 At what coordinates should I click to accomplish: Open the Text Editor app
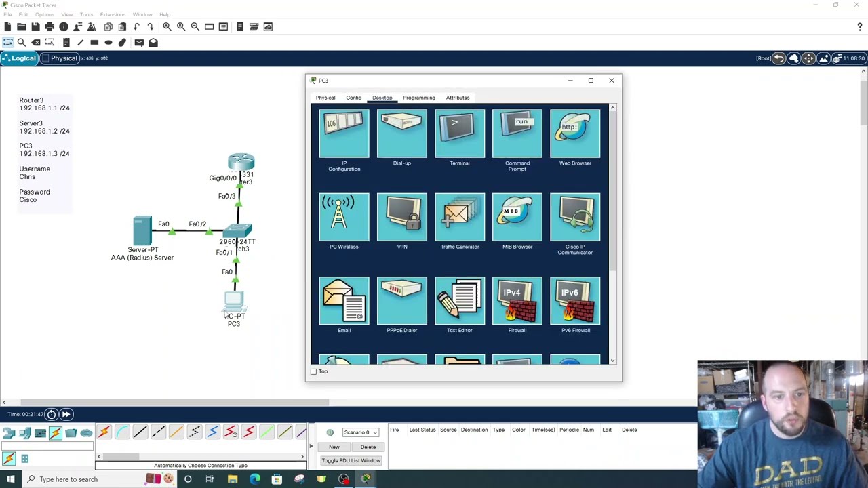[460, 301]
